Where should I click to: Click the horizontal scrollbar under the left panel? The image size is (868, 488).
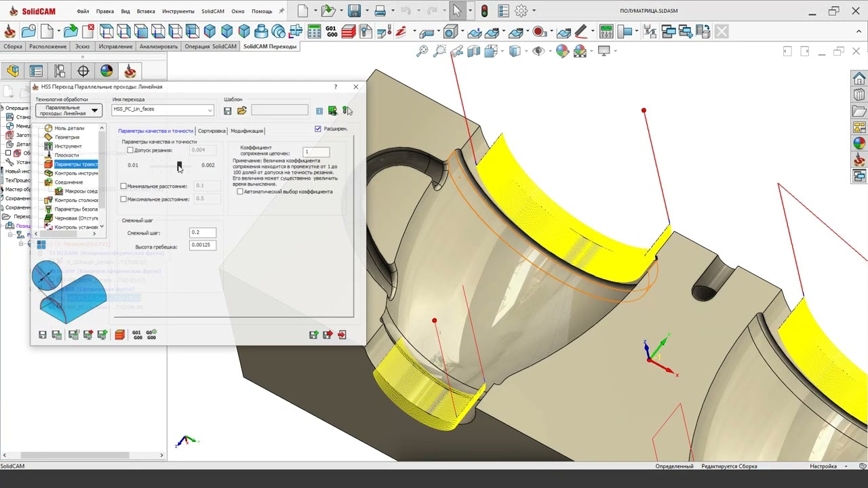click(x=83, y=455)
